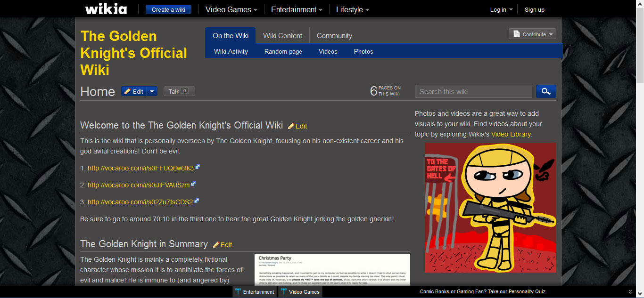
Task: Switch to the Wiki Content tab
Action: point(282,35)
